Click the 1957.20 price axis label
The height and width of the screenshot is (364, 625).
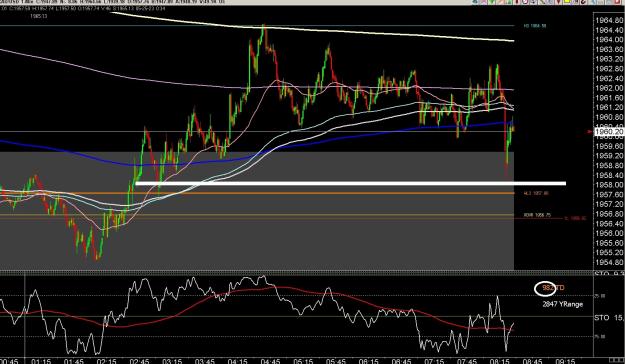(x=610, y=204)
